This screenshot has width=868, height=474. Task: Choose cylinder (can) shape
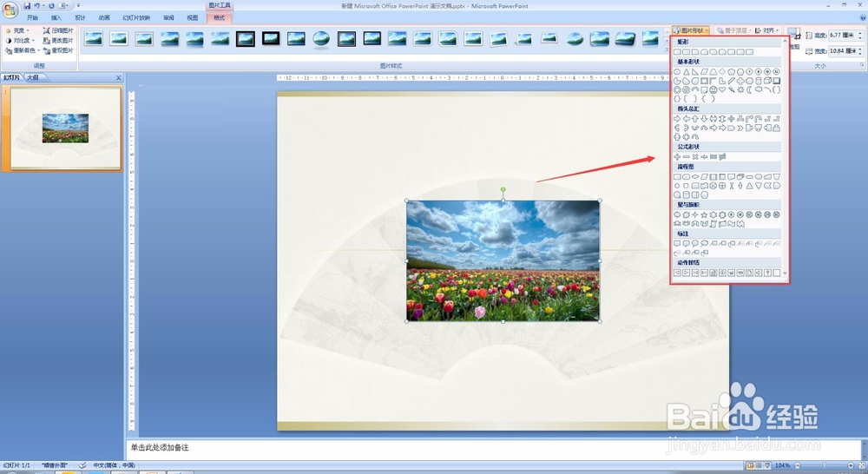[x=759, y=81]
